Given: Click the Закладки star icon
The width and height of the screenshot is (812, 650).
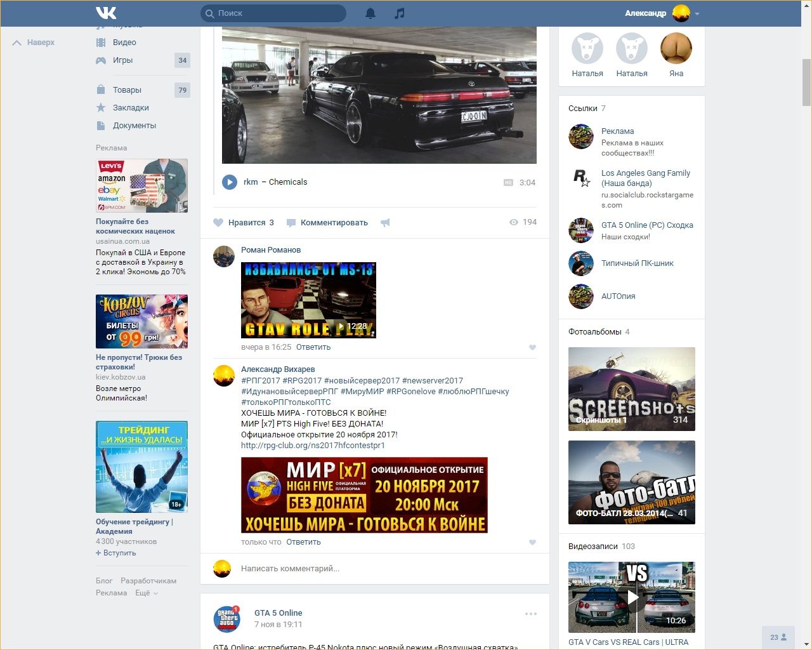Looking at the screenshot, I should click(101, 107).
